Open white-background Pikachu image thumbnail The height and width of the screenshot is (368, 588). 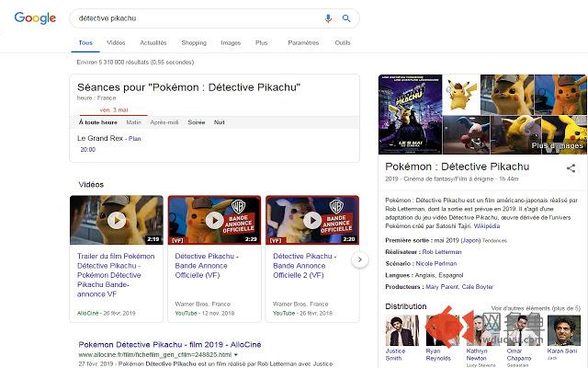coord(461,95)
